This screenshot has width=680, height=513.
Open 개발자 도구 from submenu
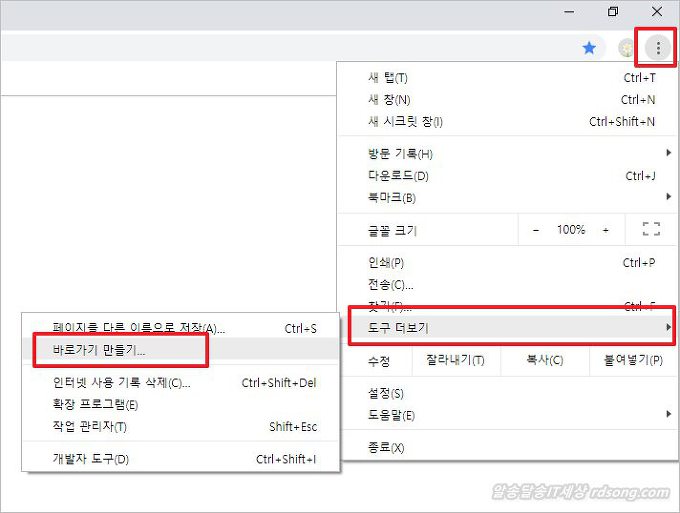pyautogui.click(x=91, y=459)
